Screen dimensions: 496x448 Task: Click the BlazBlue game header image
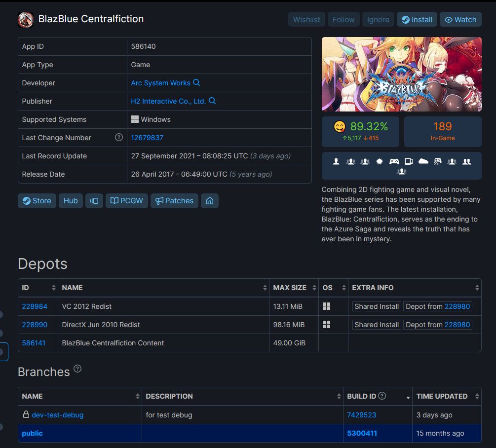[x=401, y=74]
